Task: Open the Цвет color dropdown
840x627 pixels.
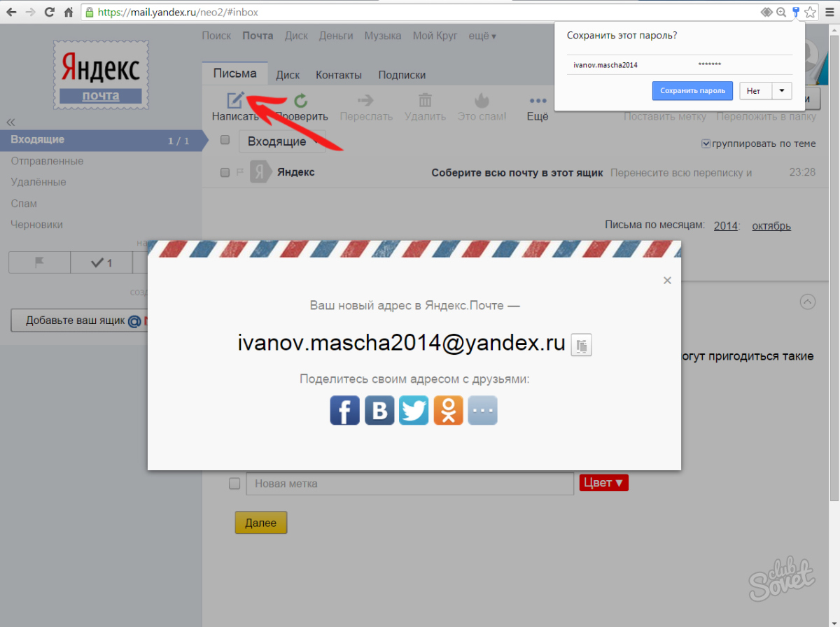Action: 604,483
